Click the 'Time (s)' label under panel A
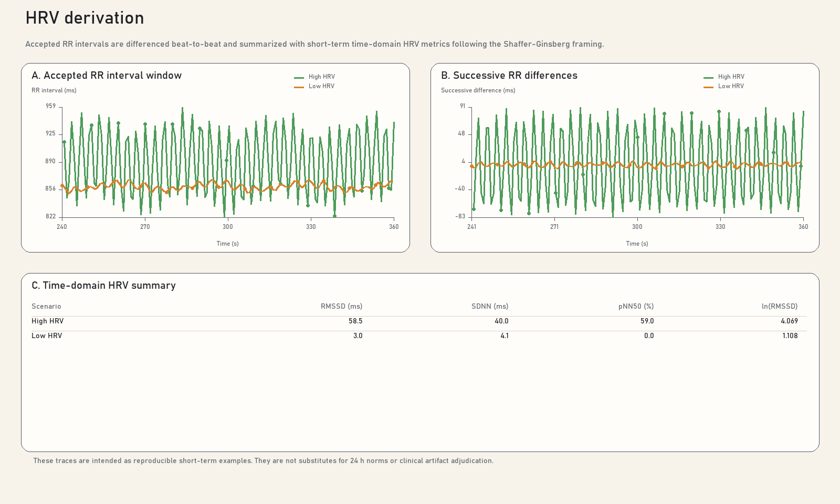Image resolution: width=840 pixels, height=504 pixels. pyautogui.click(x=227, y=244)
